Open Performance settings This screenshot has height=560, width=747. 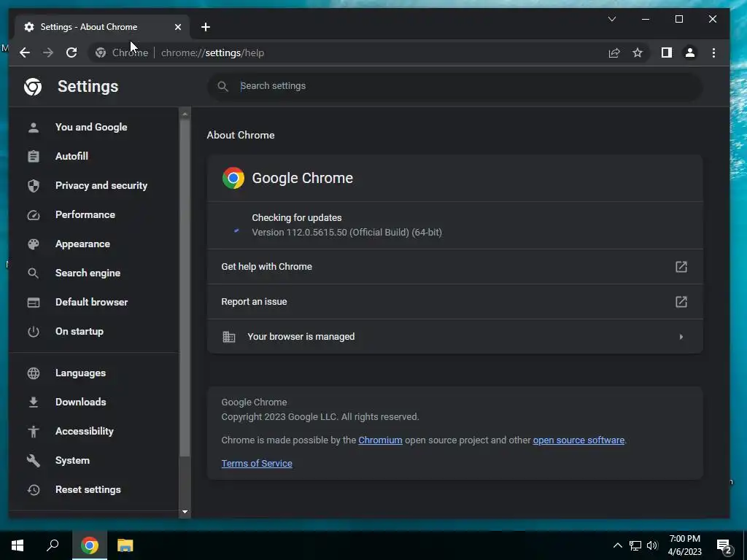[x=85, y=215]
